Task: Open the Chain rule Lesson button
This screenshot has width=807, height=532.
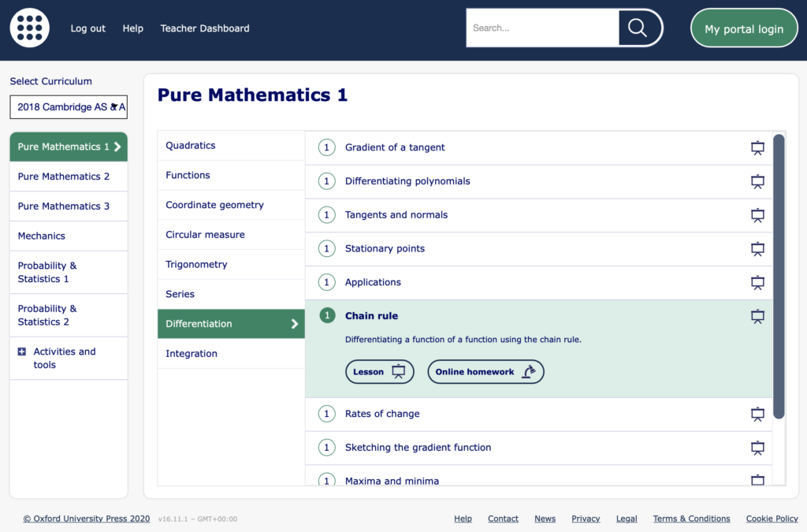Action: pos(379,372)
